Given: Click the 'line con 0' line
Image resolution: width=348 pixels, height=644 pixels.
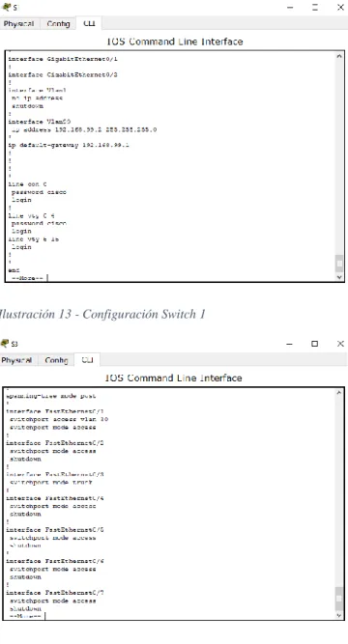Looking at the screenshot, I should click(27, 184).
